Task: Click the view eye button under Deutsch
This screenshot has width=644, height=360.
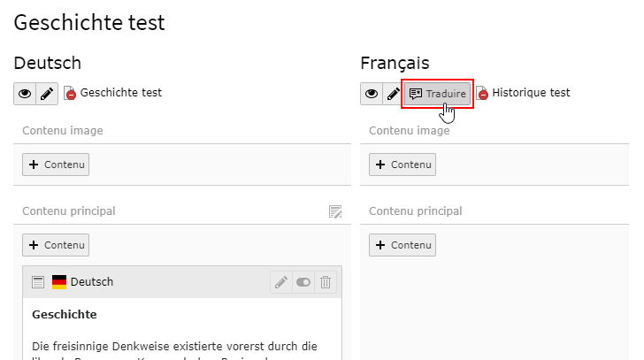Action: point(26,93)
